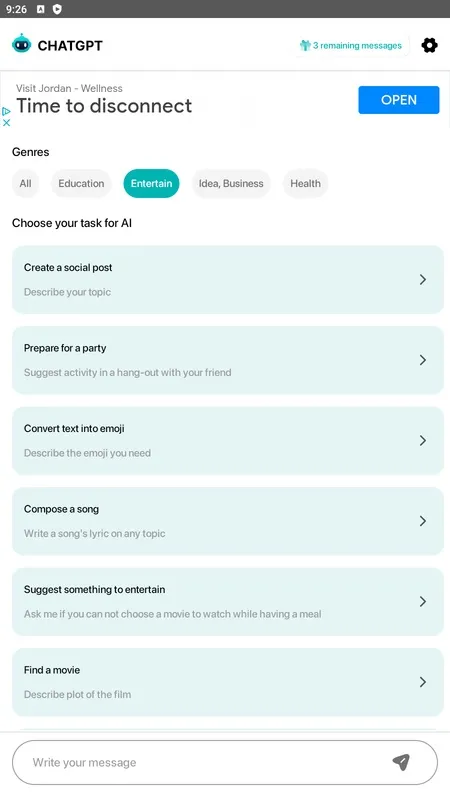Select the Entertain genre chip

pyautogui.click(x=152, y=183)
